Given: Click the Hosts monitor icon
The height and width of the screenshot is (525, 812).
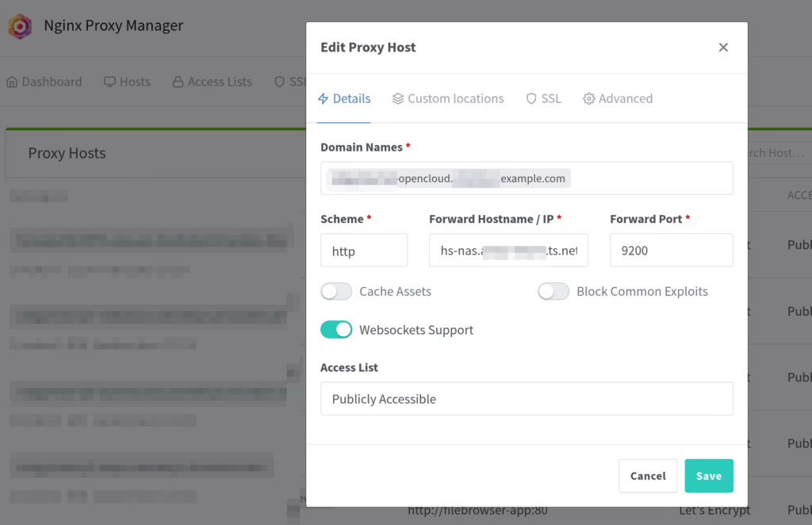Looking at the screenshot, I should pos(109,82).
